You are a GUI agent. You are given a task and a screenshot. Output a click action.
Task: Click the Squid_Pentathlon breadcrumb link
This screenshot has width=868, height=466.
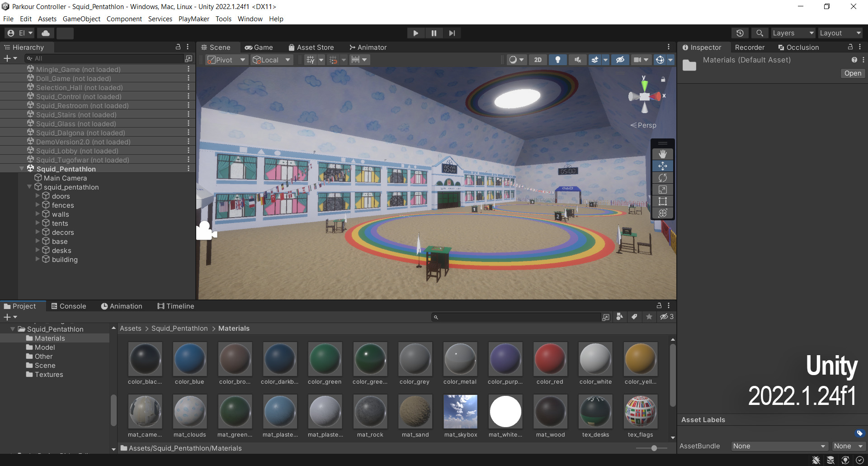click(179, 328)
